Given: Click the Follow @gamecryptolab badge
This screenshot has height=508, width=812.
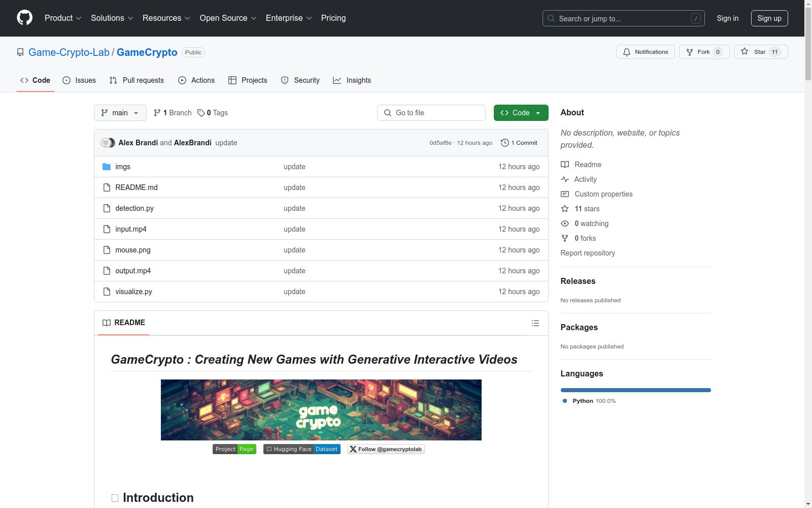Looking at the screenshot, I should point(386,449).
